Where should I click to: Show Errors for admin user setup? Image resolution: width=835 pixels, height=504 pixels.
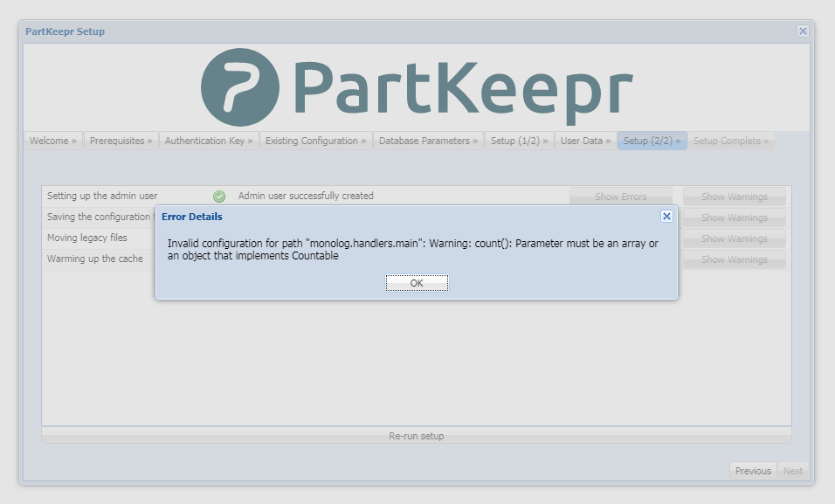[x=621, y=197]
